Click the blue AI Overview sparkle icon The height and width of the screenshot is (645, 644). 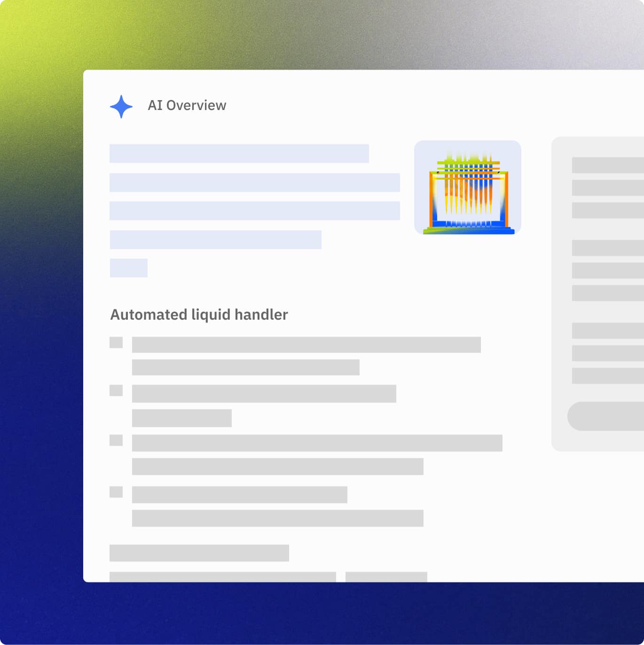tap(121, 106)
